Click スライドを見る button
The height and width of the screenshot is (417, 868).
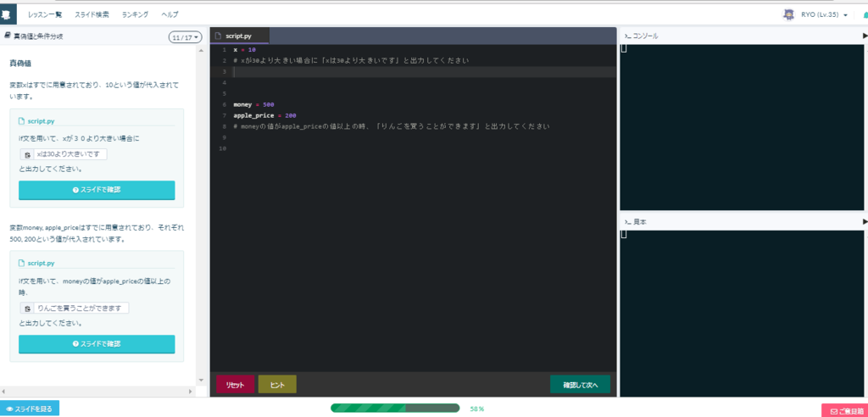point(30,409)
